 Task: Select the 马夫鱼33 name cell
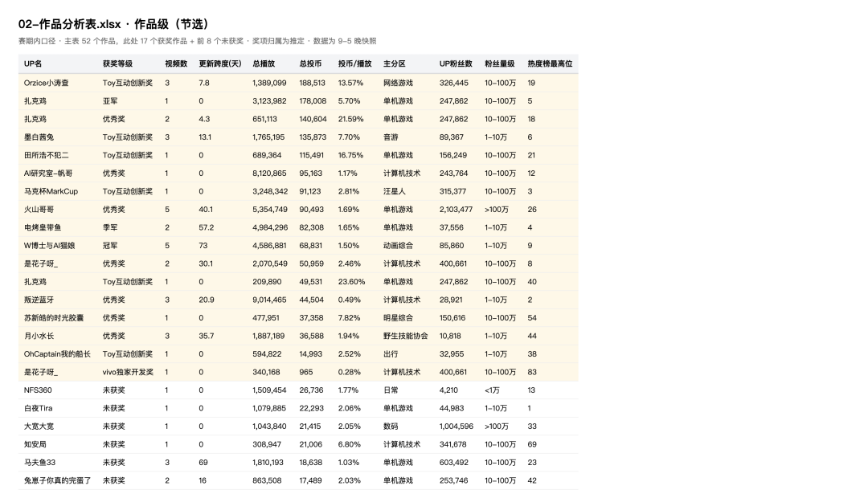click(x=39, y=463)
